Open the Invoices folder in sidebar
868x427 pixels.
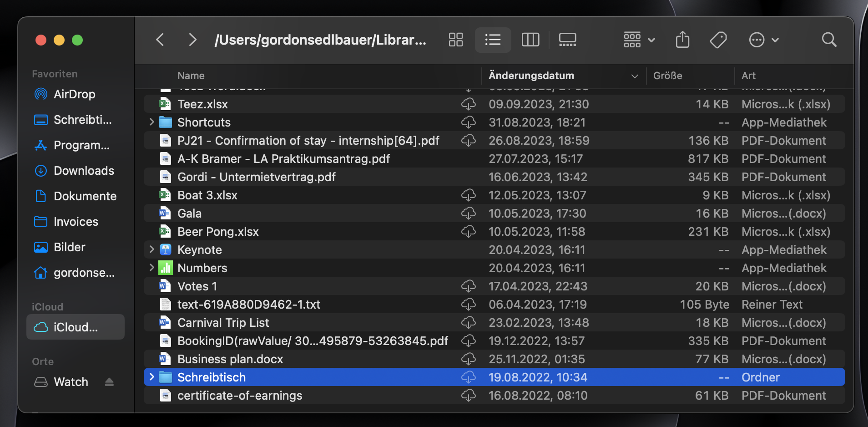point(76,221)
